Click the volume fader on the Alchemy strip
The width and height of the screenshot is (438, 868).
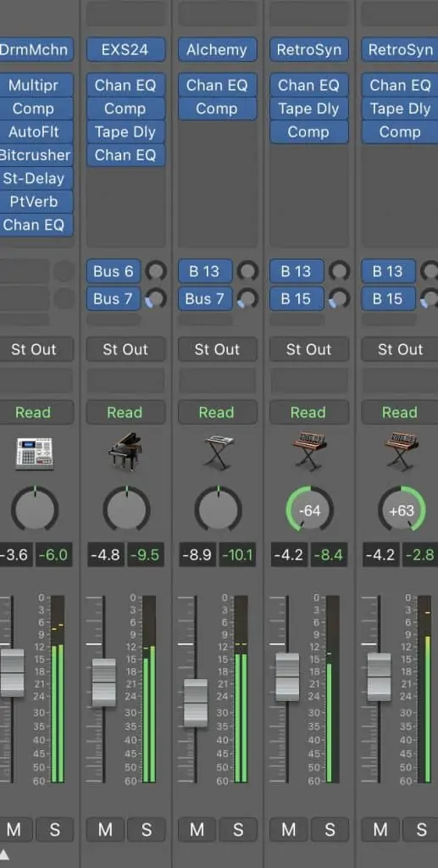pos(196,703)
